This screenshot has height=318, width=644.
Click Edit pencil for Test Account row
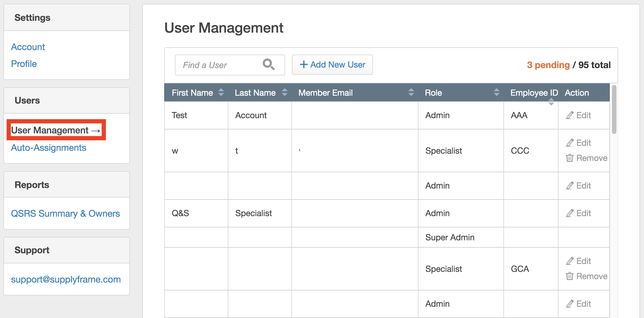click(x=570, y=115)
